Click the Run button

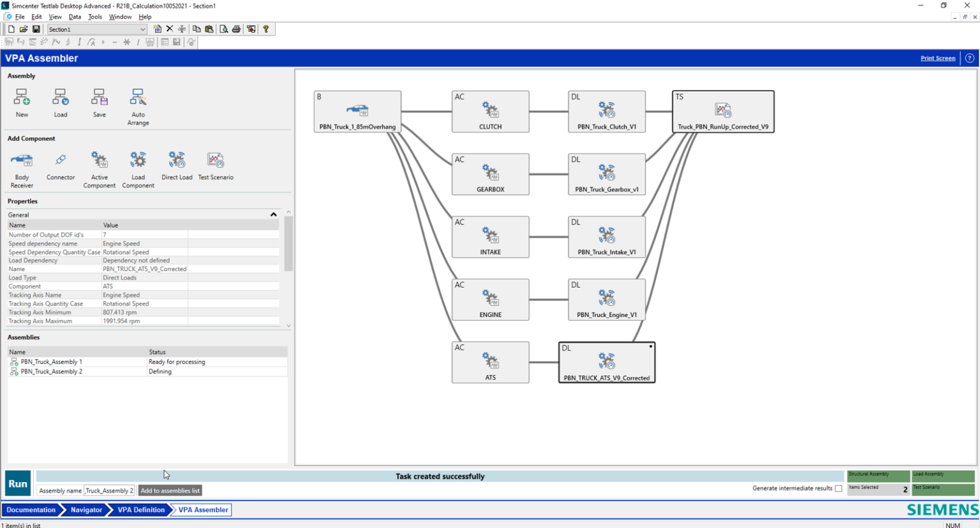pyautogui.click(x=17, y=483)
